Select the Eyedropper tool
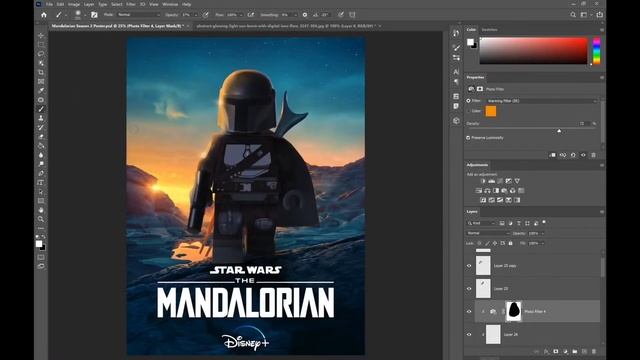 click(x=41, y=91)
